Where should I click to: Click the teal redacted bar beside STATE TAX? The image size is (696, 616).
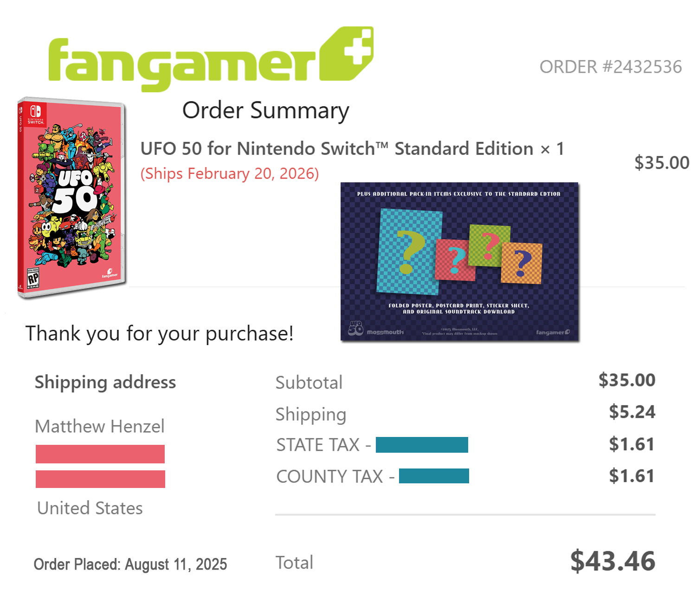(422, 444)
